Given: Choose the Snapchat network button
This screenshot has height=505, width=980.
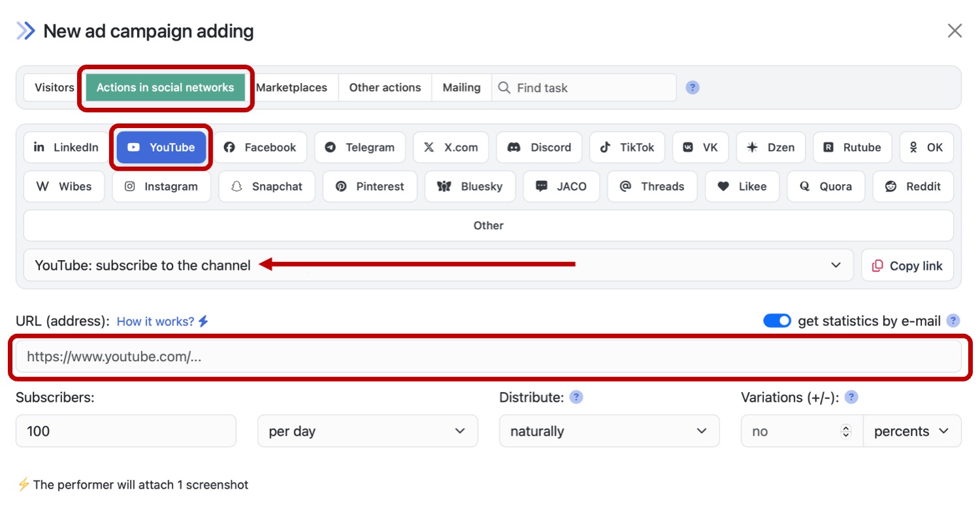Looking at the screenshot, I should pos(267,187).
